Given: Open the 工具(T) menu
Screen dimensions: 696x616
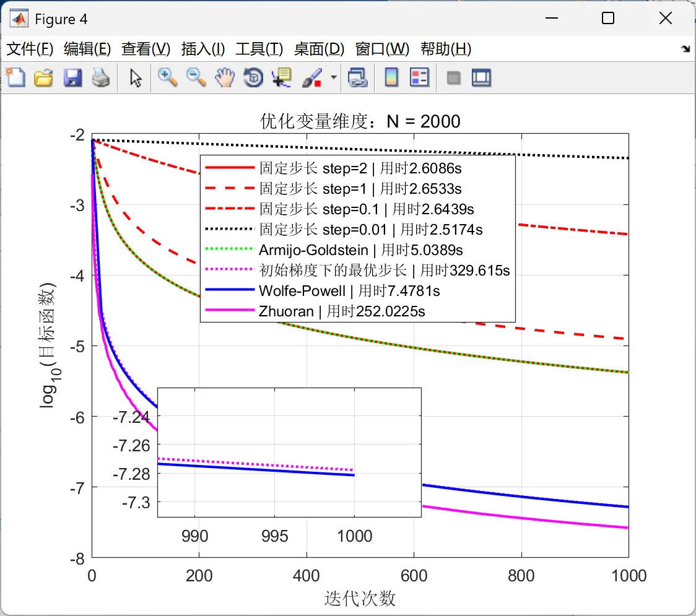Looking at the screenshot, I should point(259,49).
